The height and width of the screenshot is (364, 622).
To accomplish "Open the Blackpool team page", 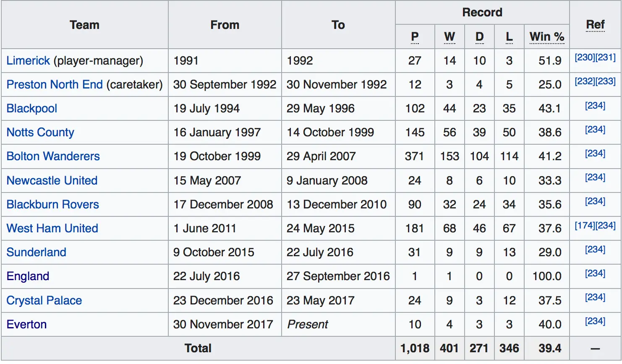I will point(32,109).
